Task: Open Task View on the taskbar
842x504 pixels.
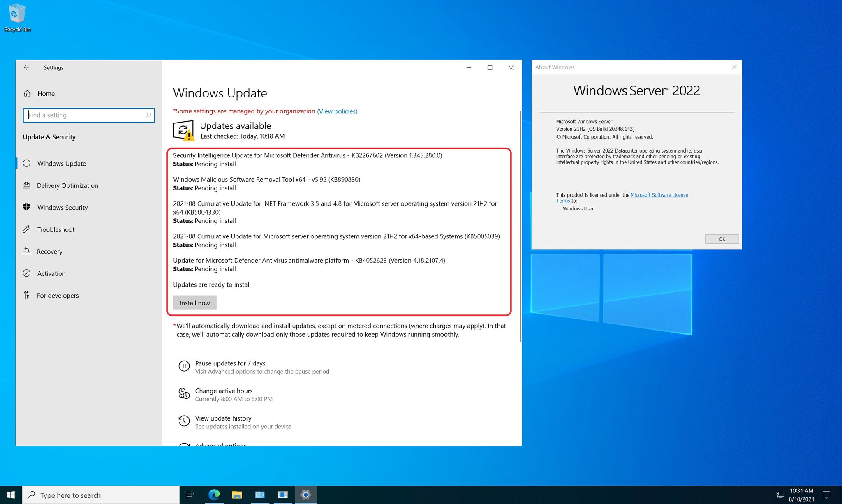Action: (190, 495)
